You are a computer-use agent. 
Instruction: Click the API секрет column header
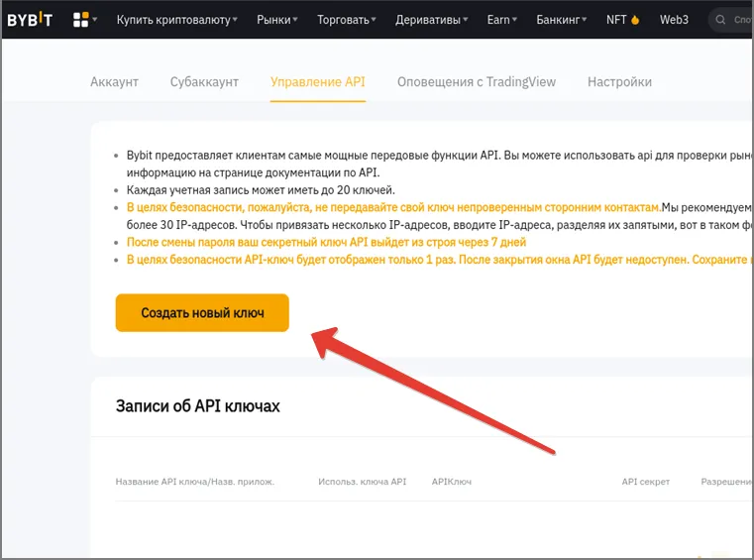(x=645, y=482)
